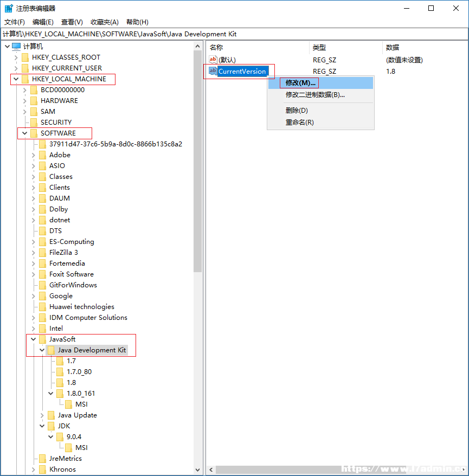Click the 9.0.4 folder icon
The image size is (469, 476).
pyautogui.click(x=60, y=437)
